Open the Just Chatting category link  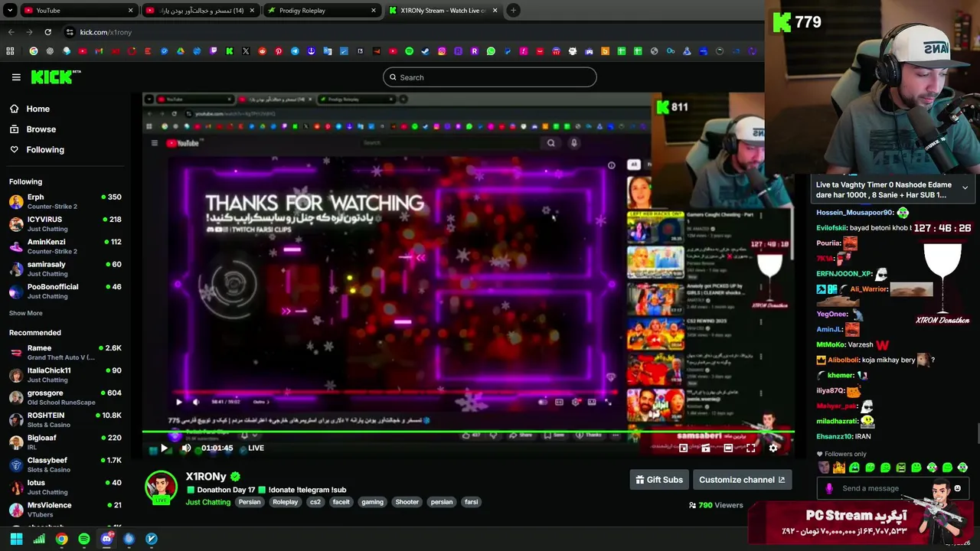click(208, 502)
